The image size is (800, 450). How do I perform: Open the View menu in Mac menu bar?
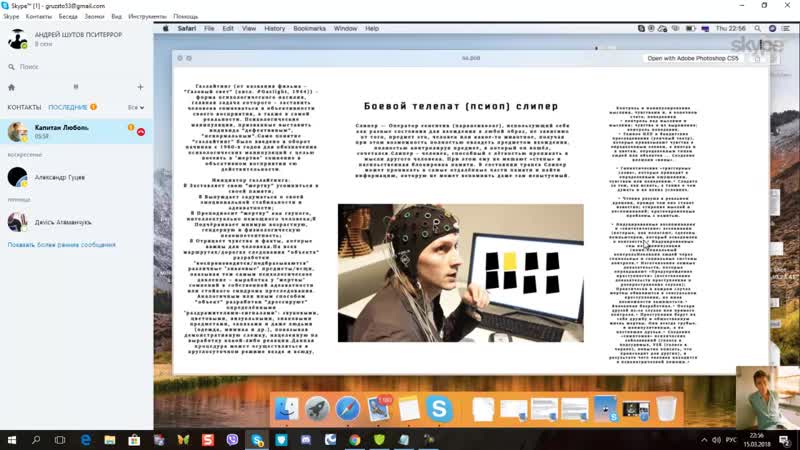pos(249,29)
